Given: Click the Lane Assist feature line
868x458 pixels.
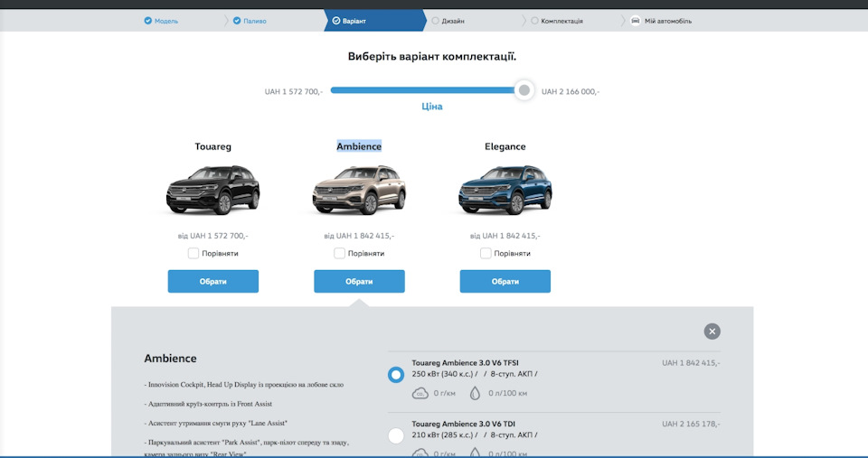Looking at the screenshot, I should click(x=216, y=423).
